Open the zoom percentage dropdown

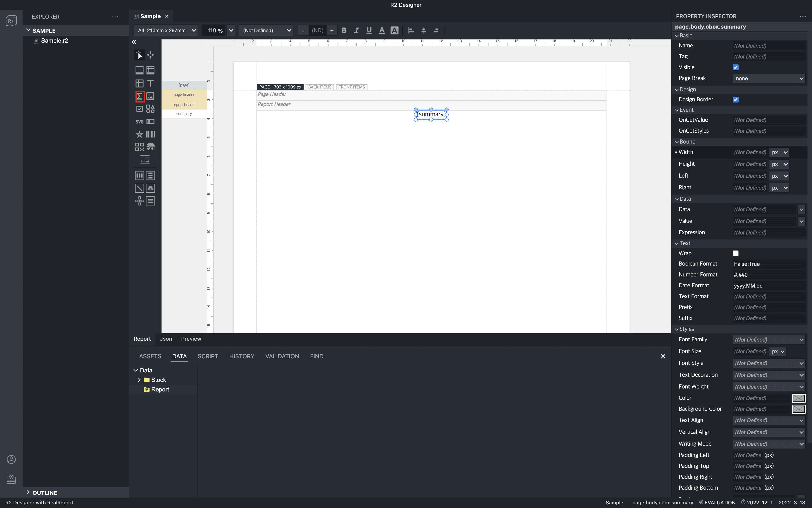(231, 30)
